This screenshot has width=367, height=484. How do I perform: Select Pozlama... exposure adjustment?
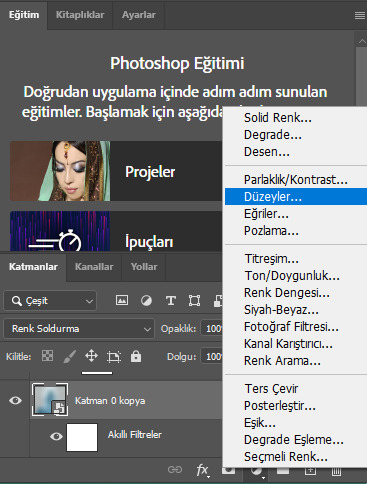coord(296,231)
